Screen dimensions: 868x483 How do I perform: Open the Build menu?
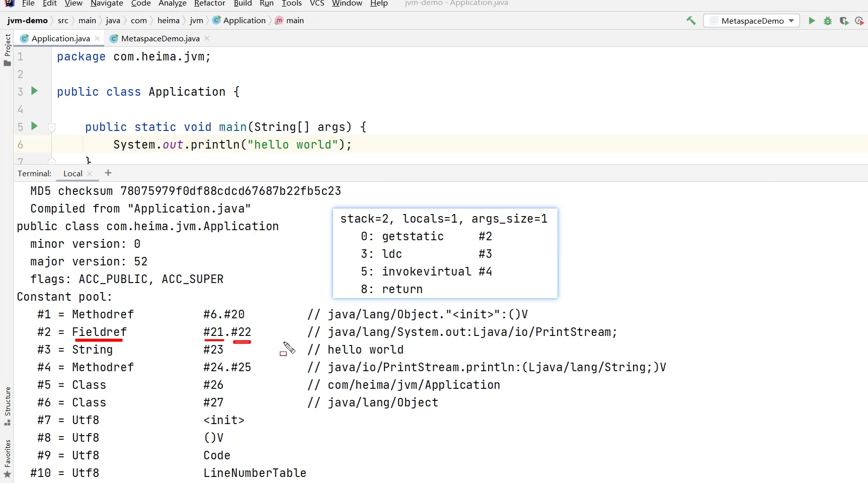243,4
